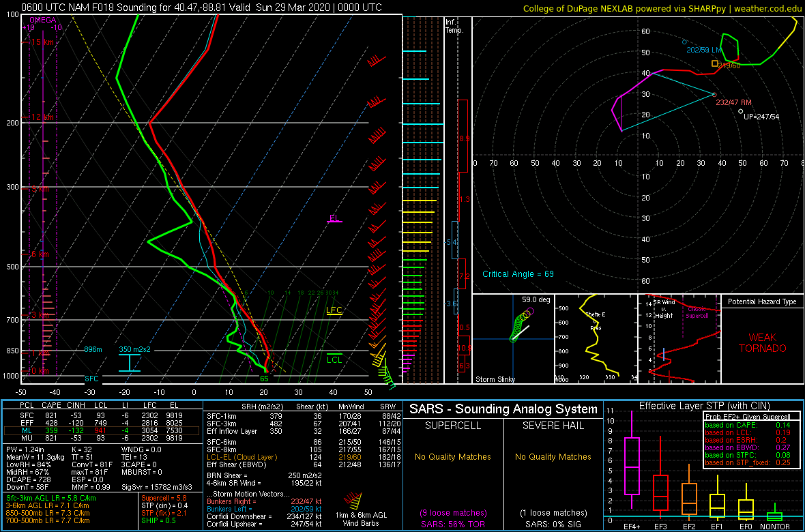Click 'Critical Angle = 69' text

pos(518,274)
